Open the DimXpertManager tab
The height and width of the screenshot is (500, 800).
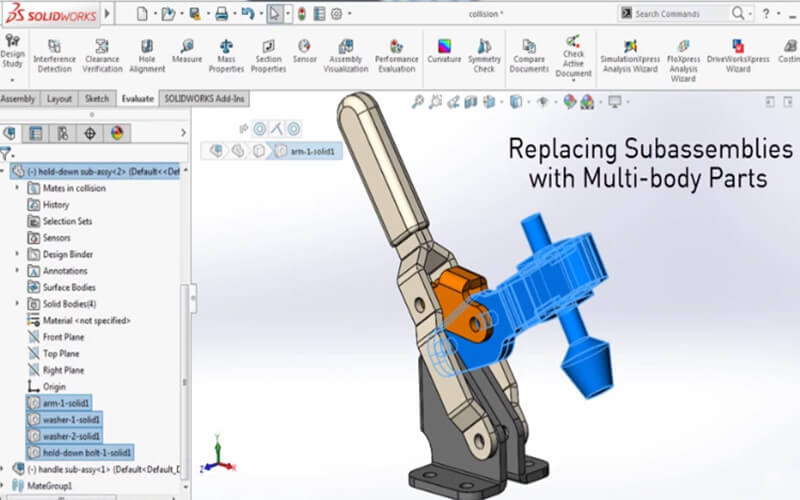(90, 134)
